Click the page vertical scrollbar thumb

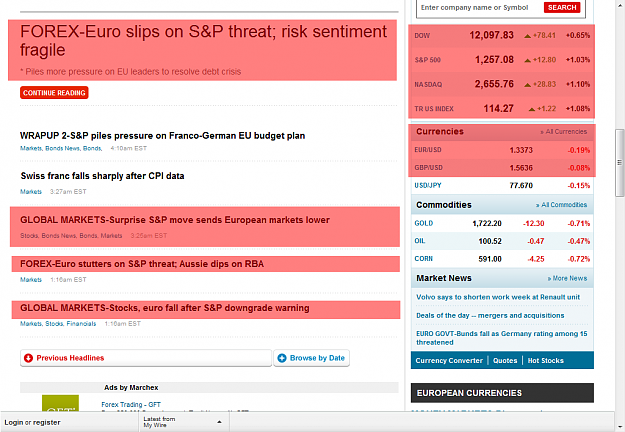(x=619, y=163)
